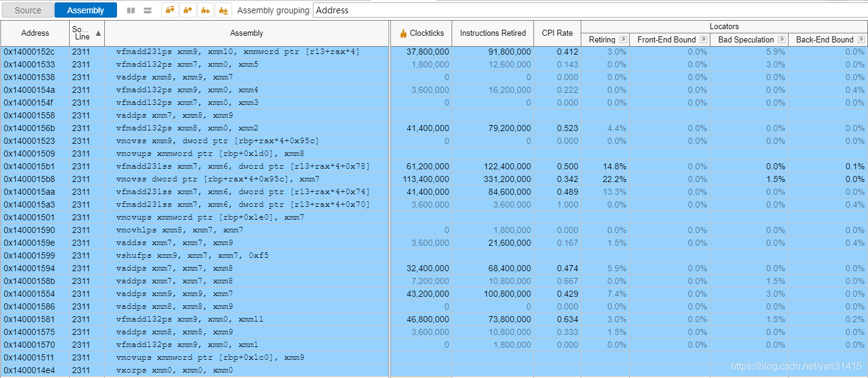Image resolution: width=868 pixels, height=378 pixels.
Task: Select address 0x1400014e4
Action: coord(29,370)
